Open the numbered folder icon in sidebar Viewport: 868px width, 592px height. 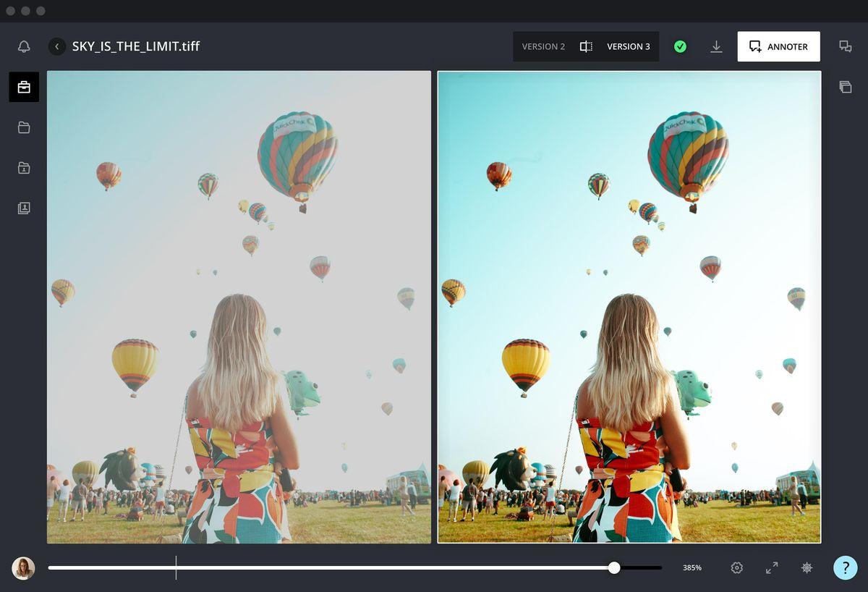[24, 168]
